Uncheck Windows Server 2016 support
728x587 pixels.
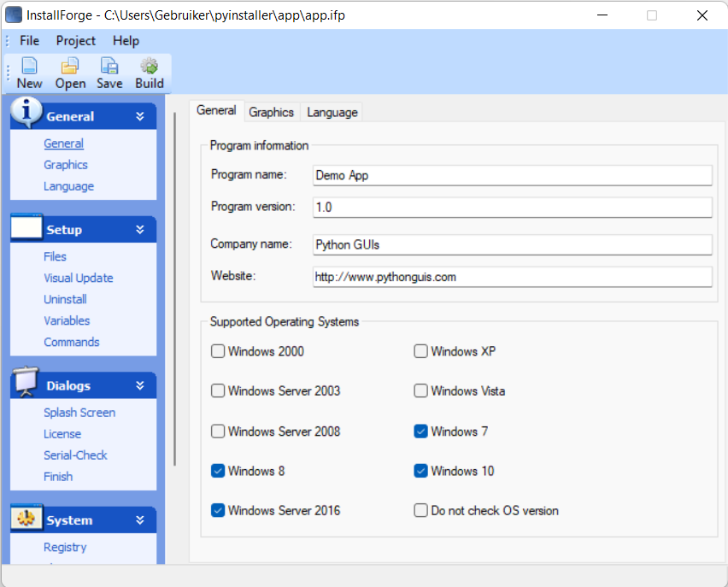[218, 510]
